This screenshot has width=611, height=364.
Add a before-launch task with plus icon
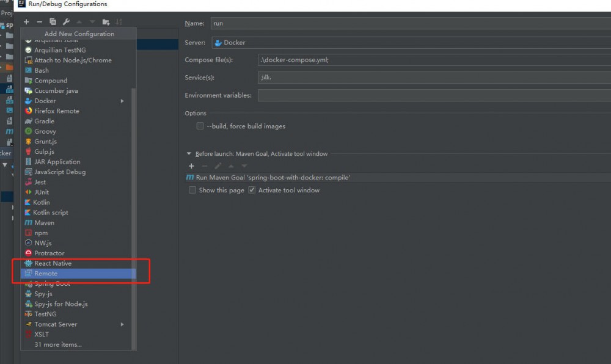pyautogui.click(x=191, y=166)
